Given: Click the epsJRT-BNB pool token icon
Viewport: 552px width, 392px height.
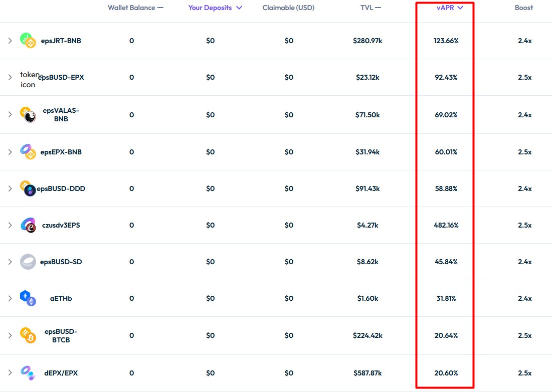Looking at the screenshot, I should click(x=28, y=41).
